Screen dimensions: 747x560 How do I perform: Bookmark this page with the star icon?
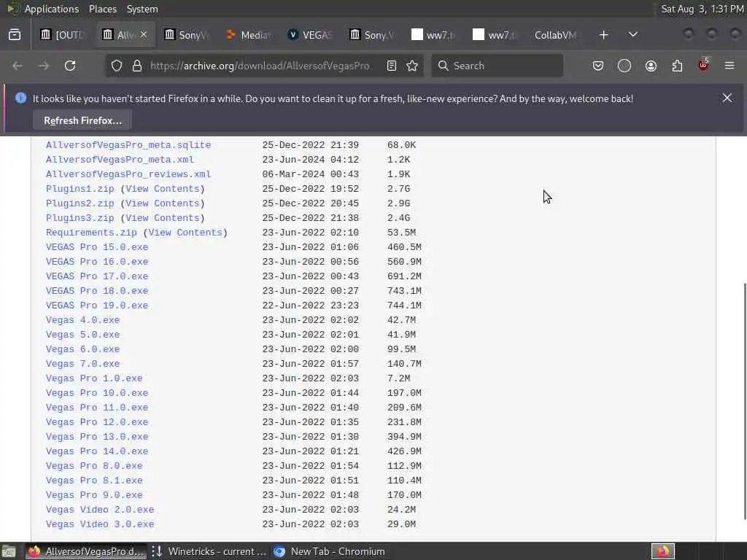[x=412, y=66]
